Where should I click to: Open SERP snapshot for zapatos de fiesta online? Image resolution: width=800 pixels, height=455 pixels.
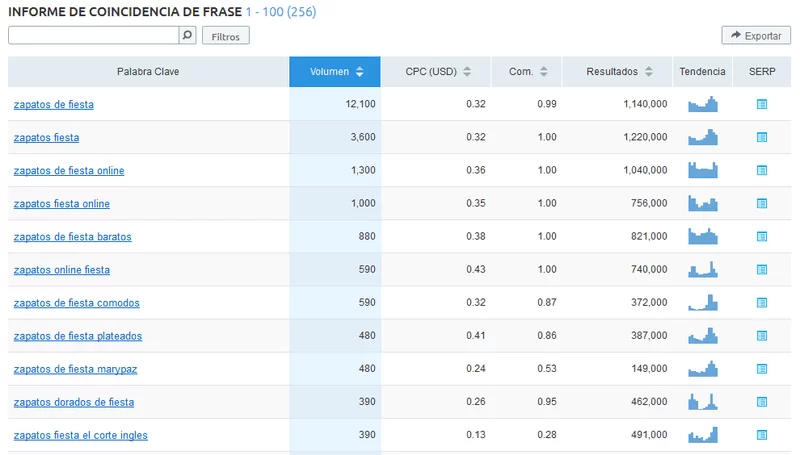coord(762,170)
